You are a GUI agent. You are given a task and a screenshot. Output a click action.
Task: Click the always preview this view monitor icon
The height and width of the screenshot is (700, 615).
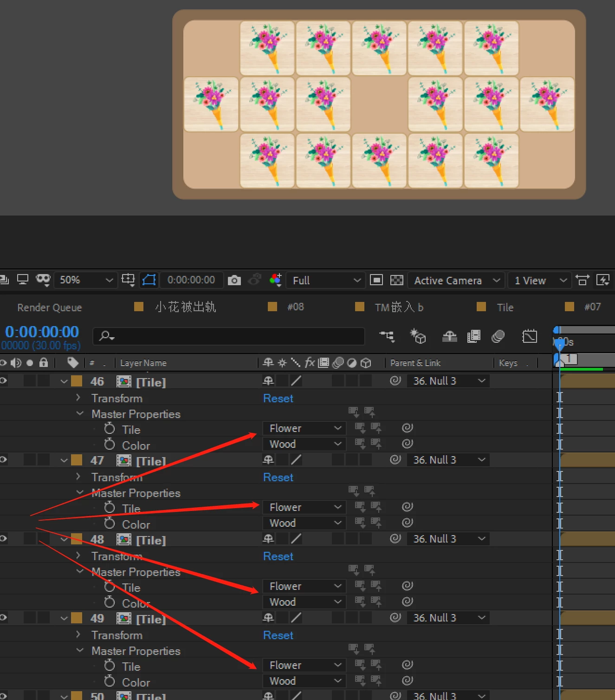coord(23,280)
